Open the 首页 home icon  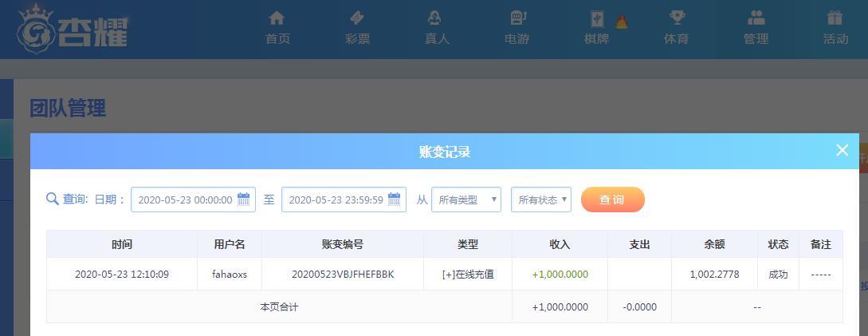[277, 18]
